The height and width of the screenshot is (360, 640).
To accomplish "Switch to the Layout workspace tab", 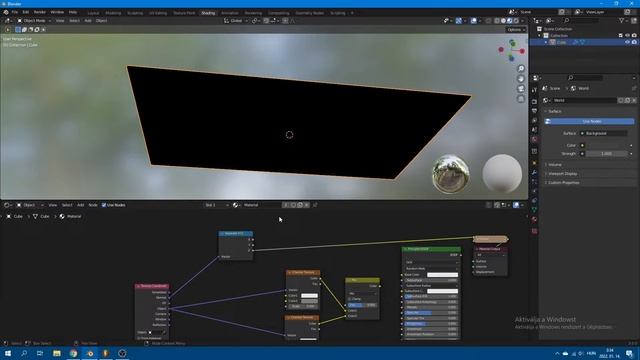I will (93, 13).
